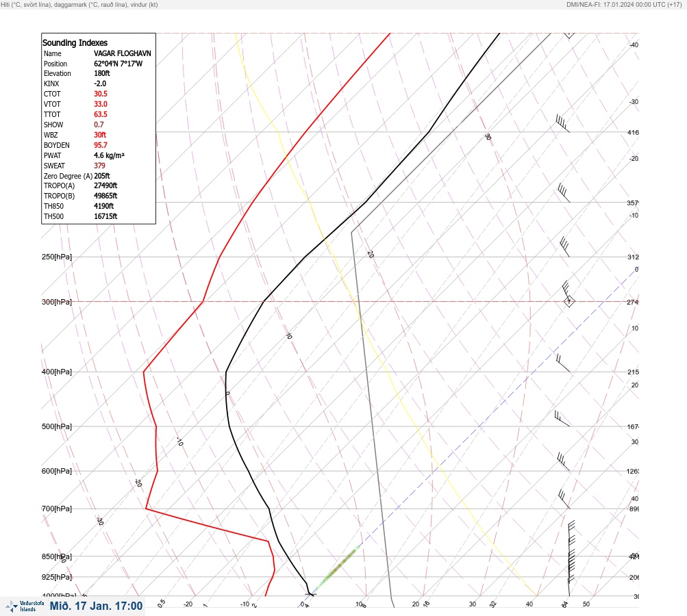Click the SWEAT row label
687x616 pixels.
(x=54, y=166)
